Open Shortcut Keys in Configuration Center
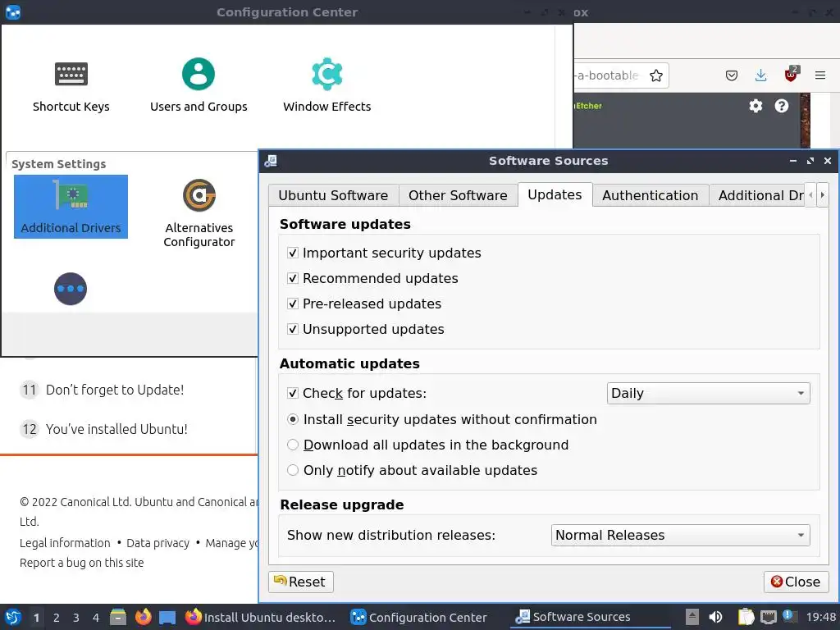 point(71,85)
